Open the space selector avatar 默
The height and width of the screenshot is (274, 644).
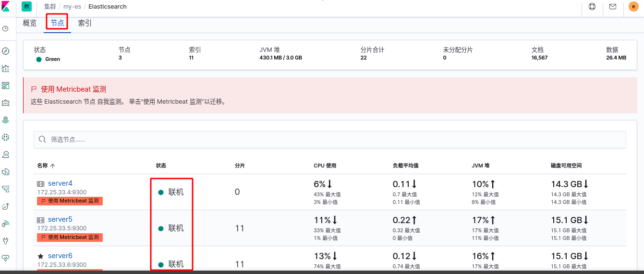coord(26,6)
